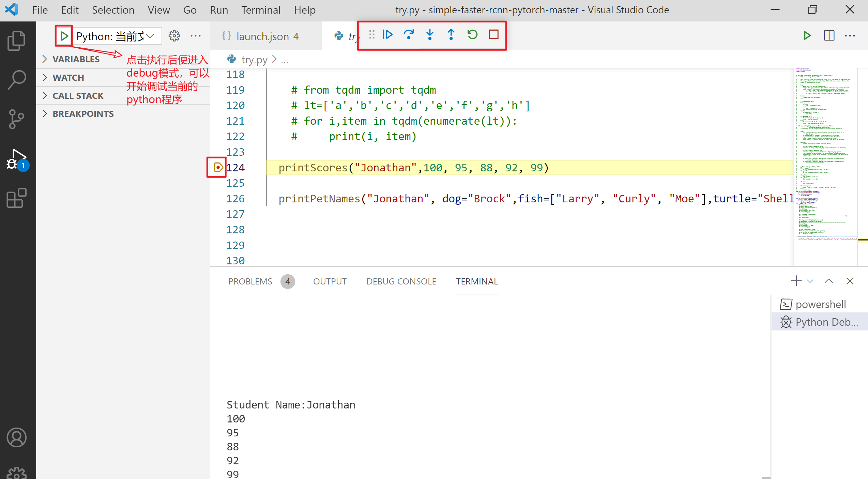868x479 pixels.
Task: Maximize the panel with the up chevron
Action: (829, 281)
